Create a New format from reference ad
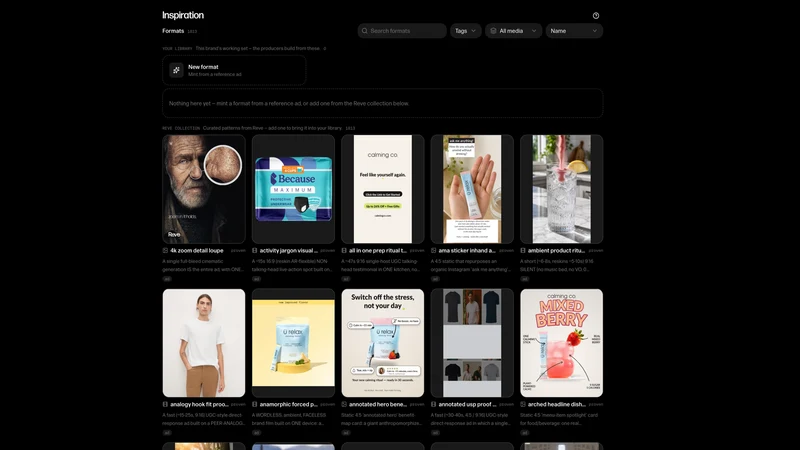 pyautogui.click(x=234, y=70)
